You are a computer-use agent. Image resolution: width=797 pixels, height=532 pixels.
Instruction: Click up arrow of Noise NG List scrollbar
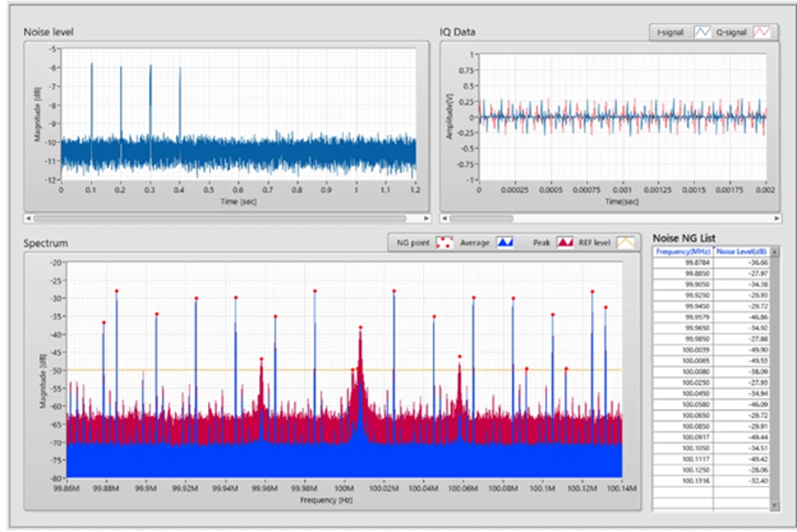click(x=774, y=252)
